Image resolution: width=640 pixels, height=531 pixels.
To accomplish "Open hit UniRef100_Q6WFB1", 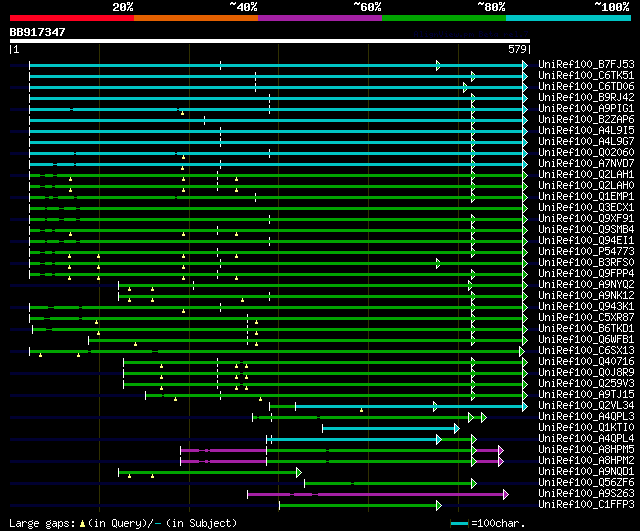I will (x=586, y=340).
